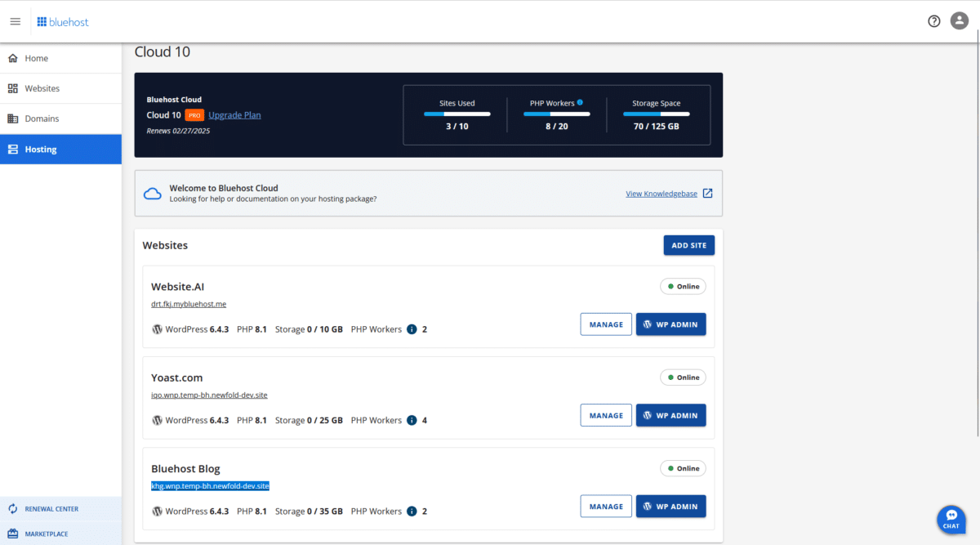This screenshot has width=980, height=545.
Task: Open the Marketplace
Action: point(46,534)
